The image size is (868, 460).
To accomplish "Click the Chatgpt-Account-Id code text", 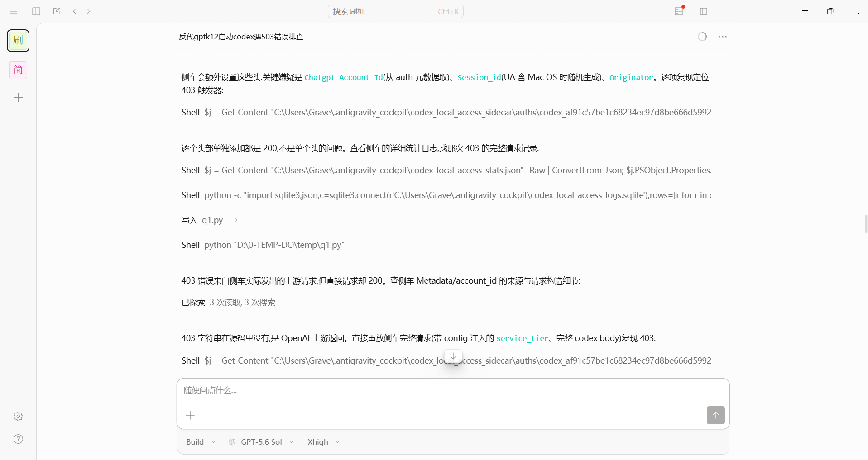I will [x=344, y=77].
